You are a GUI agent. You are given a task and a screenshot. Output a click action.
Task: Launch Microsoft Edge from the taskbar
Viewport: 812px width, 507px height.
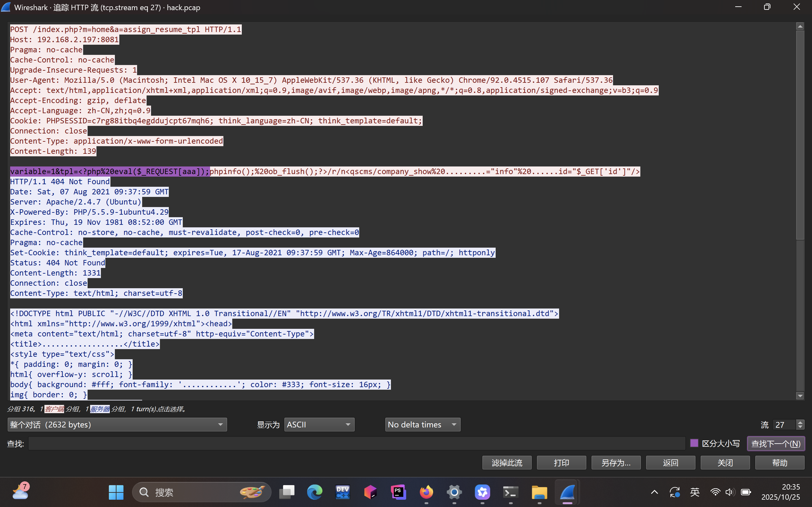click(315, 492)
